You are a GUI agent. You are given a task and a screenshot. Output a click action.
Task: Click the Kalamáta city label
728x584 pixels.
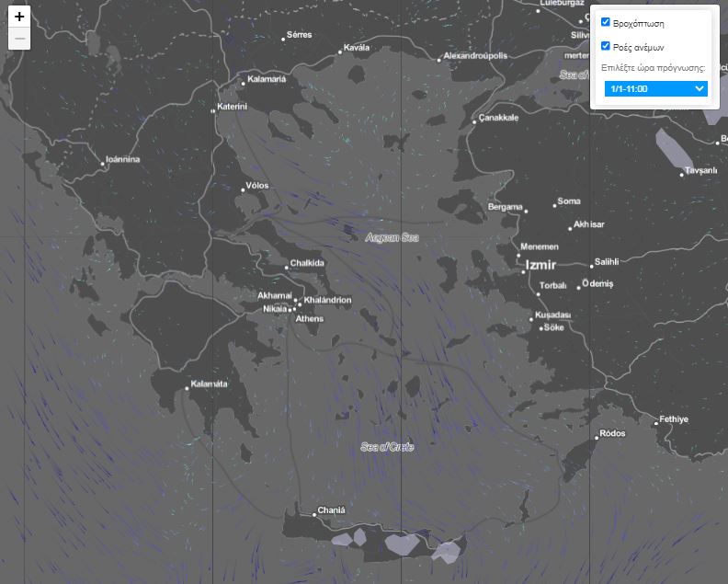[209, 384]
